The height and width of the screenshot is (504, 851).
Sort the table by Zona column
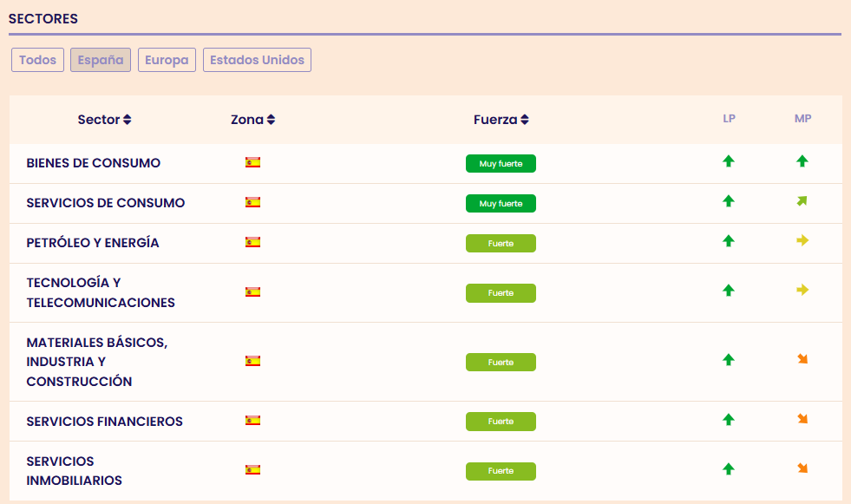252,120
